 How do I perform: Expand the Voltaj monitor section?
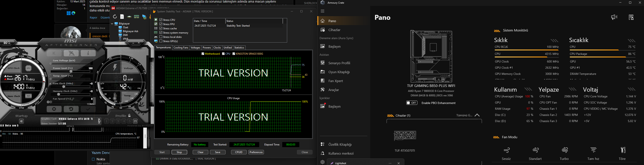[x=632, y=89]
